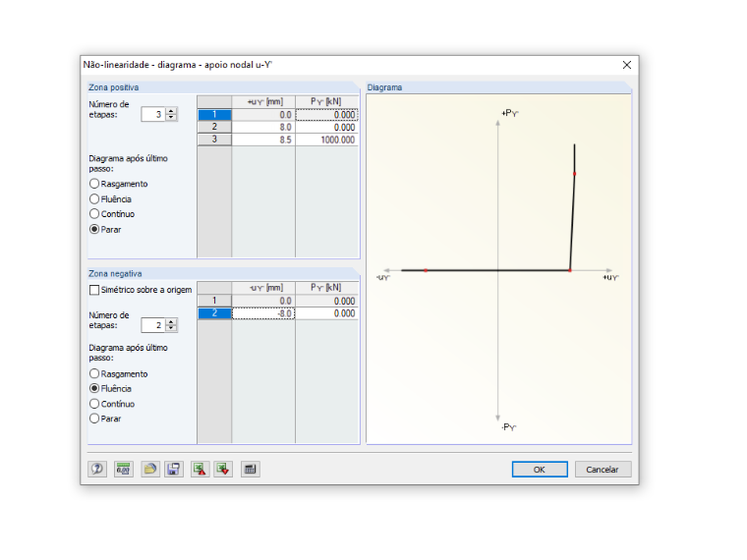Click the 1000.000 kN cell

(x=326, y=140)
